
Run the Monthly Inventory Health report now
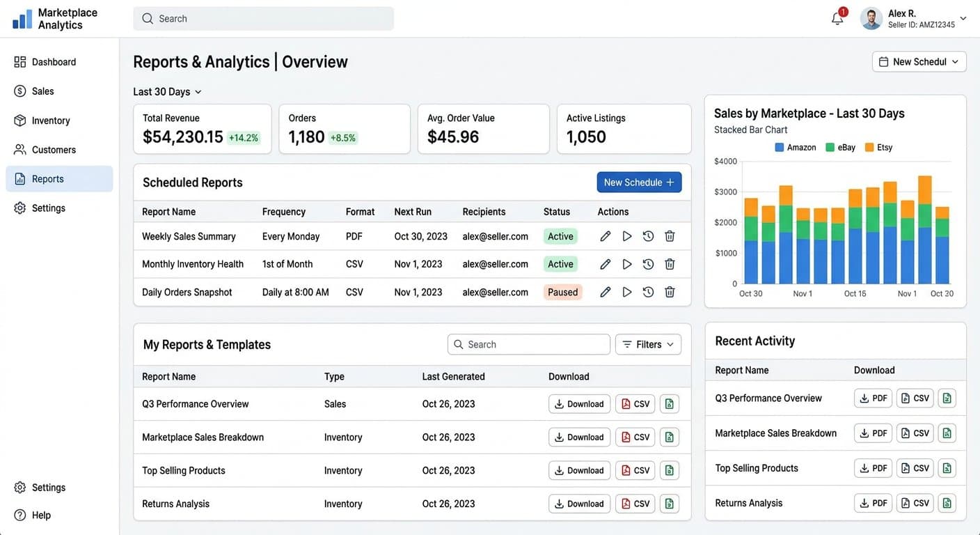coord(626,264)
